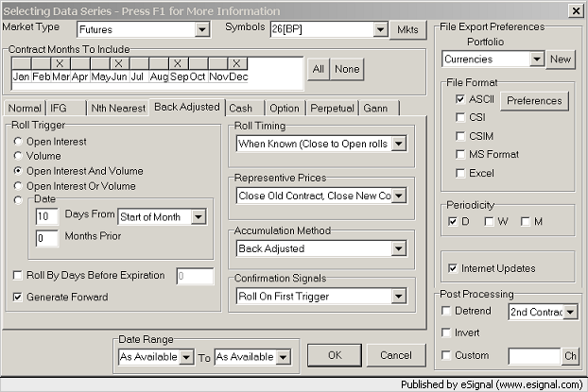The height and width of the screenshot is (392, 588).
Task: Uncheck the Generate Forward checkbox
Action: click(x=18, y=297)
